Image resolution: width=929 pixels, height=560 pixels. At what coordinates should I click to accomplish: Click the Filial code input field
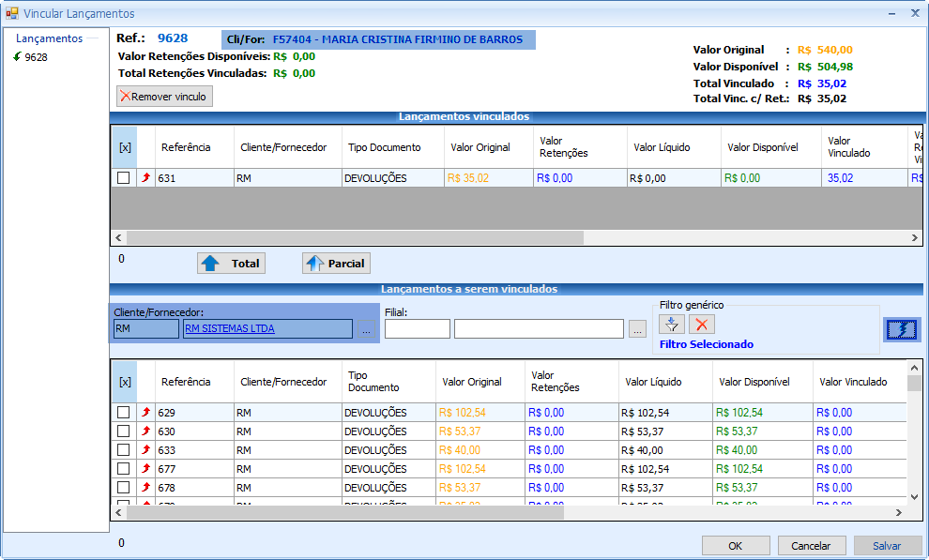pos(417,328)
